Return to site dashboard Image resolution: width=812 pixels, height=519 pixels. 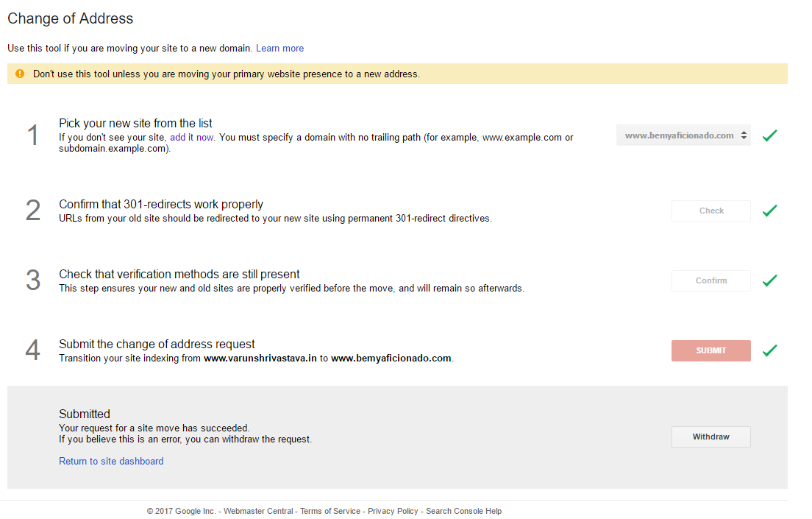(x=111, y=462)
